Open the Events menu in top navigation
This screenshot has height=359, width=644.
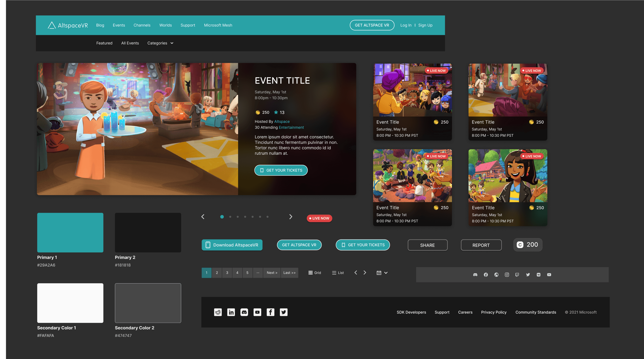point(119,25)
